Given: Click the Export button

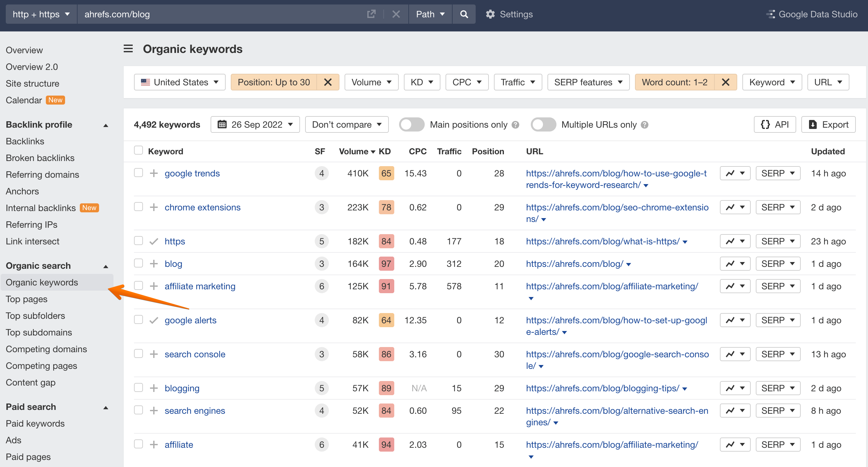Looking at the screenshot, I should click(x=828, y=124).
